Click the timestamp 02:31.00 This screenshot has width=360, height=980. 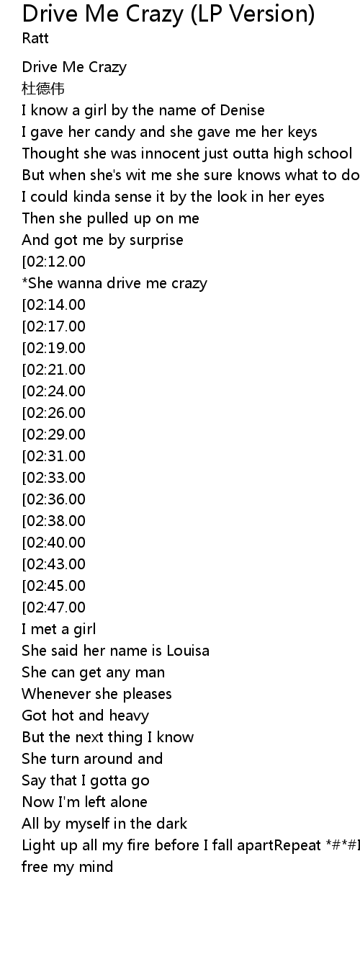coord(53,456)
